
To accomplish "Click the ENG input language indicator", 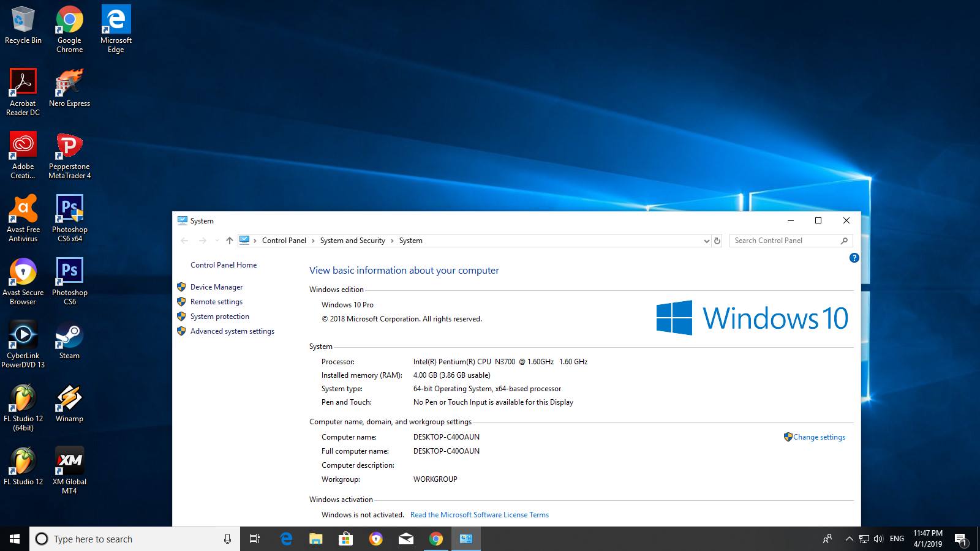I will coord(897,539).
